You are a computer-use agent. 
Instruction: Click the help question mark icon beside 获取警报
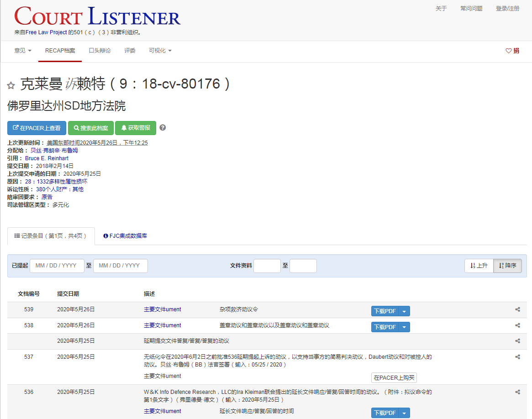[x=163, y=128]
